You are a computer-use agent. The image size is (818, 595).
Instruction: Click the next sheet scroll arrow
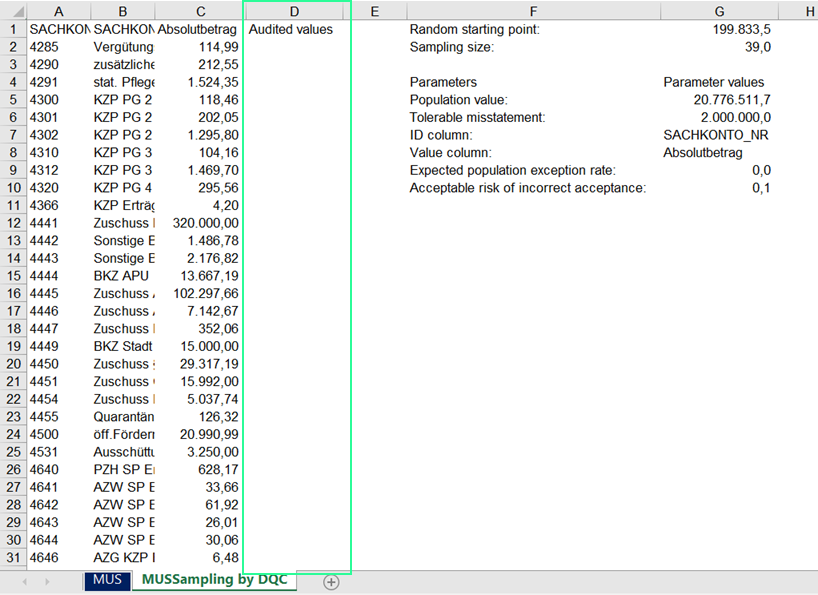pyautogui.click(x=47, y=582)
